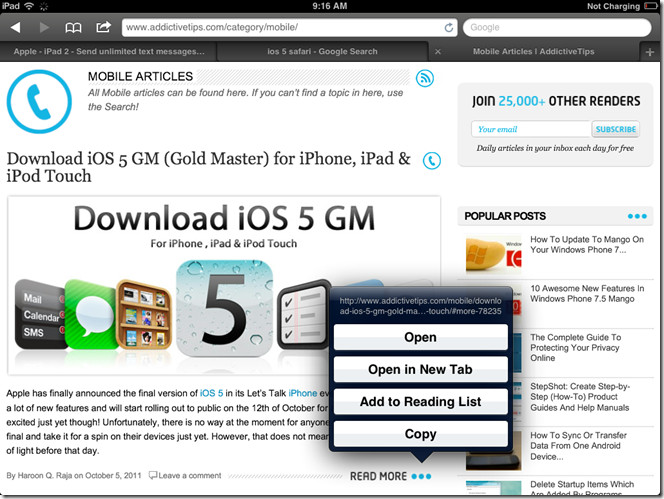This screenshot has width=664, height=499.
Task: Choose Open in New Tab
Action: click(421, 369)
